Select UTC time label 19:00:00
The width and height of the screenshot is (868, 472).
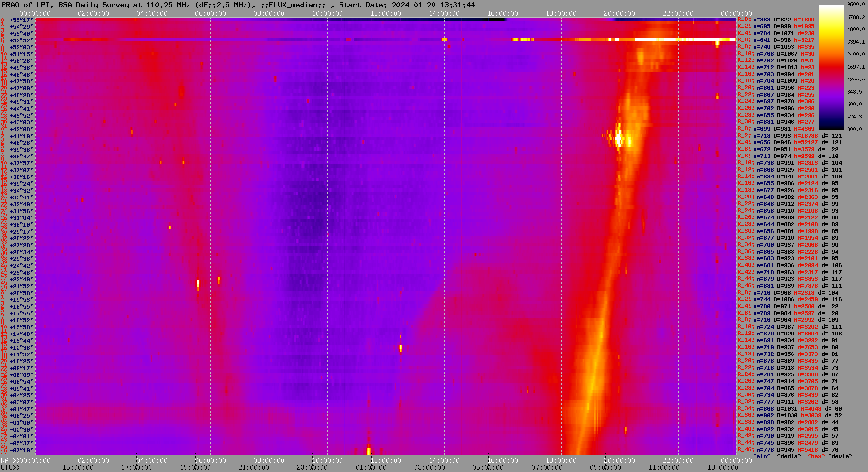(x=195, y=467)
